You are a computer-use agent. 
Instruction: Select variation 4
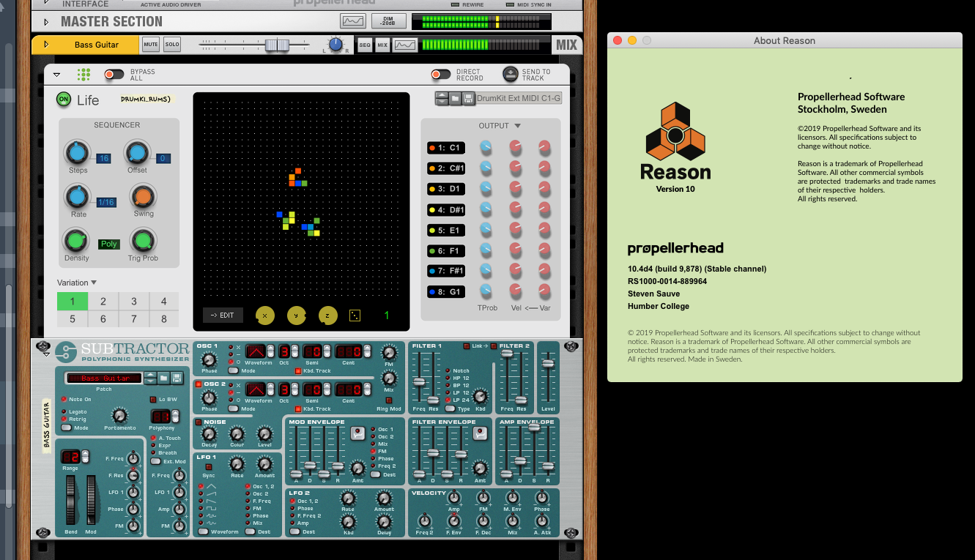click(x=164, y=301)
